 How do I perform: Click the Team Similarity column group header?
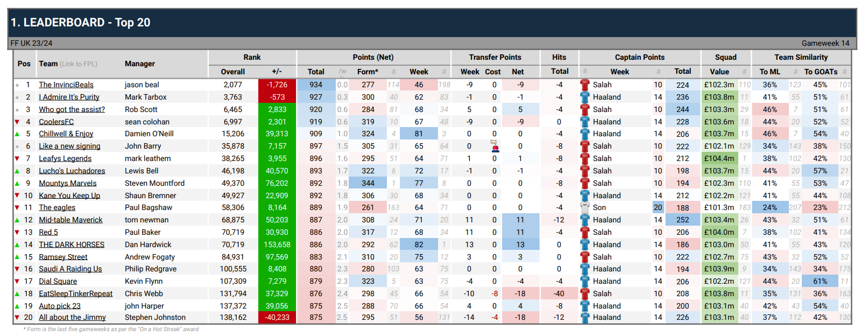(801, 57)
